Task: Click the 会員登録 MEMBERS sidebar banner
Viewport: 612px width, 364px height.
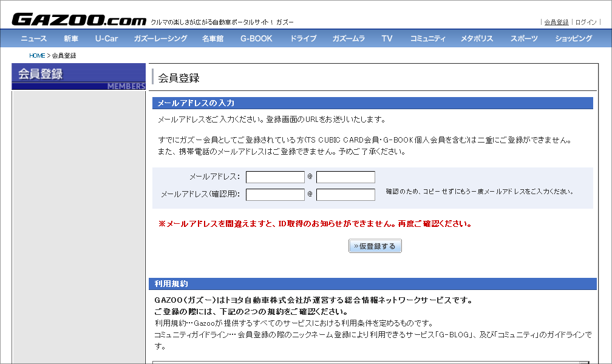Action: (78, 76)
